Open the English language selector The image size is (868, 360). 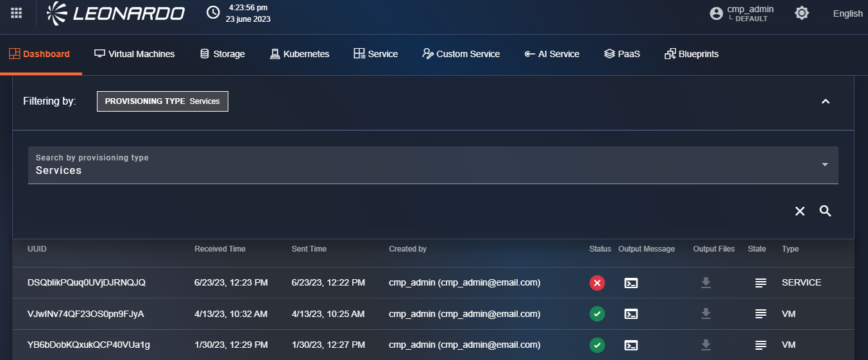pos(847,13)
